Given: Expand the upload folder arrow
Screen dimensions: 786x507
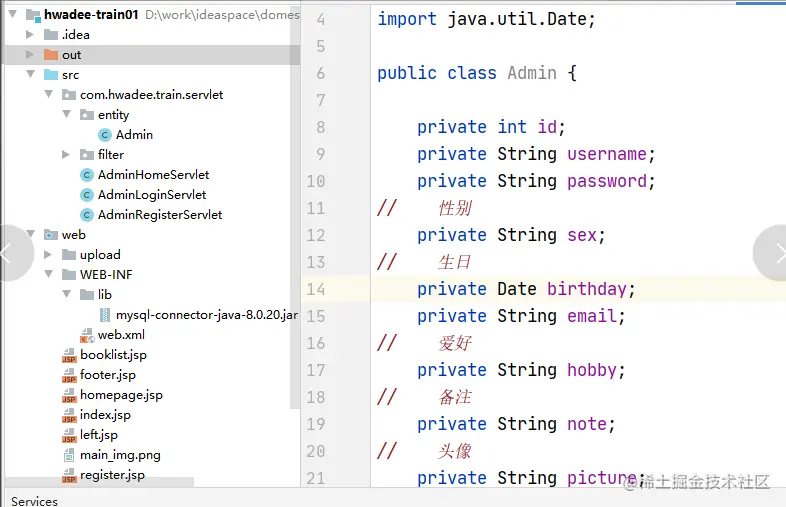Looking at the screenshot, I should (x=48, y=255).
